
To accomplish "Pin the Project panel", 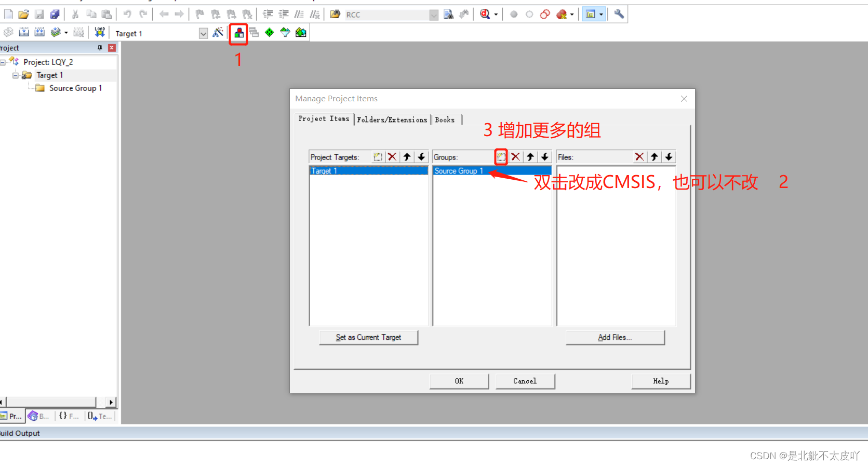I will [100, 48].
